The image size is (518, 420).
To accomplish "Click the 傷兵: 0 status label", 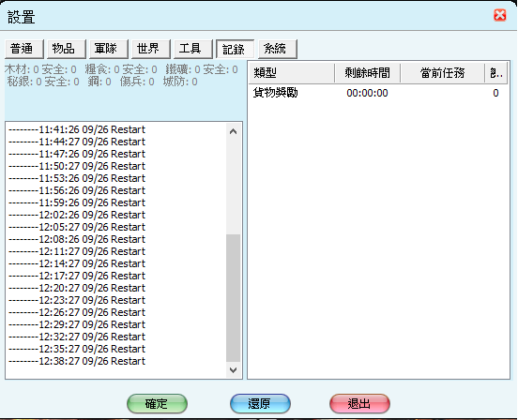I will (137, 82).
